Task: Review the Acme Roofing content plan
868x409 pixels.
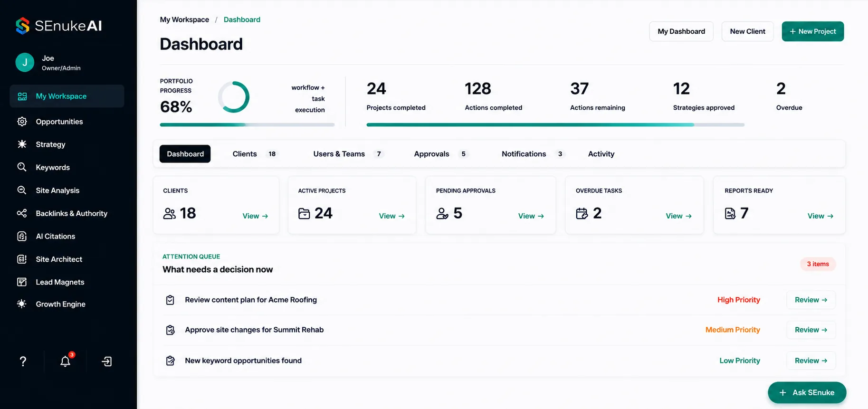Action: (811, 300)
